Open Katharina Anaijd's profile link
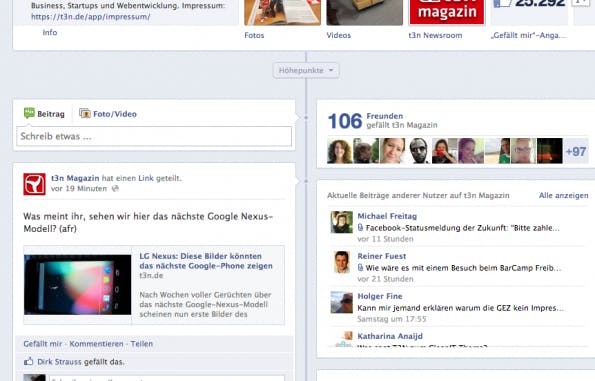 pos(390,336)
